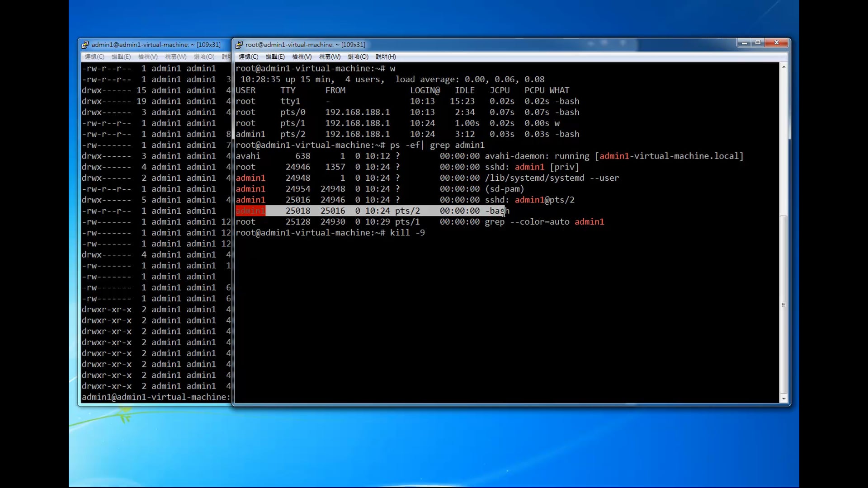Click the terminal vertical scrollbar thumb
Image resolution: width=868 pixels, height=488 pixels.
pyautogui.click(x=783, y=305)
